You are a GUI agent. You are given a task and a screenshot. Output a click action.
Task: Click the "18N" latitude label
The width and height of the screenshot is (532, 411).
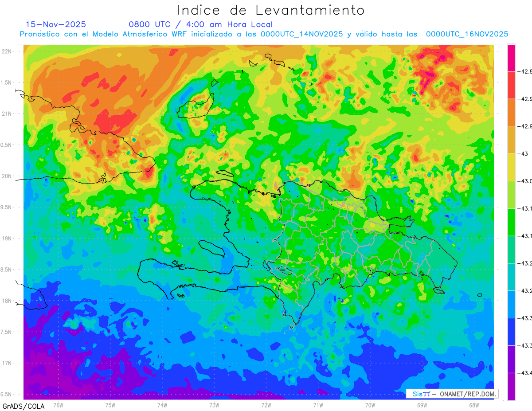pyautogui.click(x=7, y=301)
